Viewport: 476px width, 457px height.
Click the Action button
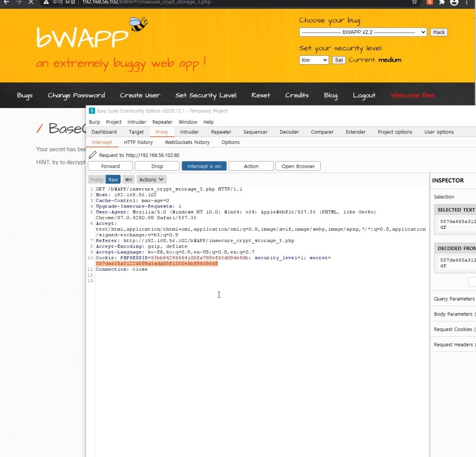click(251, 166)
